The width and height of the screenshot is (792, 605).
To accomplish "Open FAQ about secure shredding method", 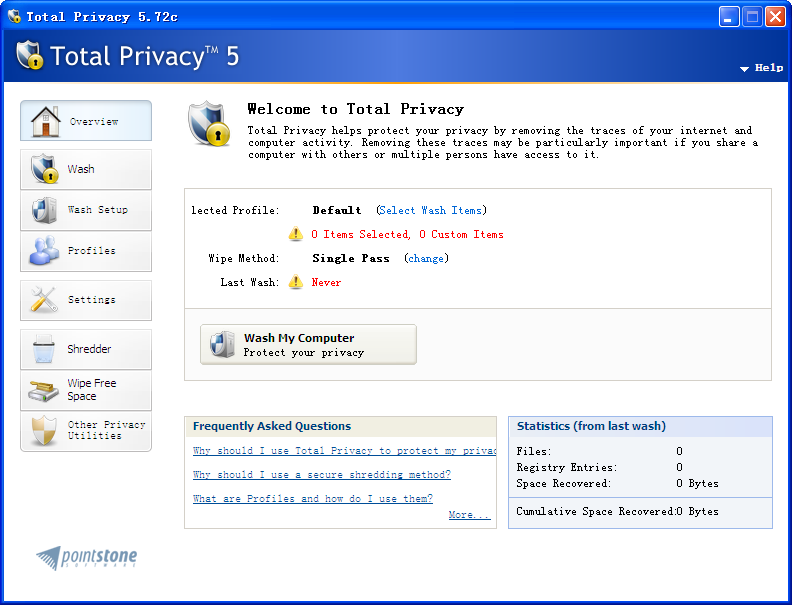I will 321,475.
